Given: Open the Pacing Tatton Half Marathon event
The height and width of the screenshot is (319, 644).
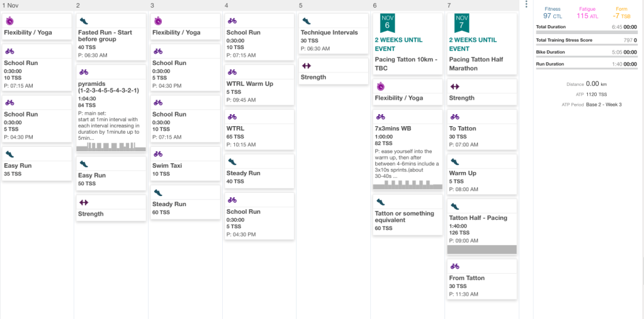Looking at the screenshot, I should point(480,64).
